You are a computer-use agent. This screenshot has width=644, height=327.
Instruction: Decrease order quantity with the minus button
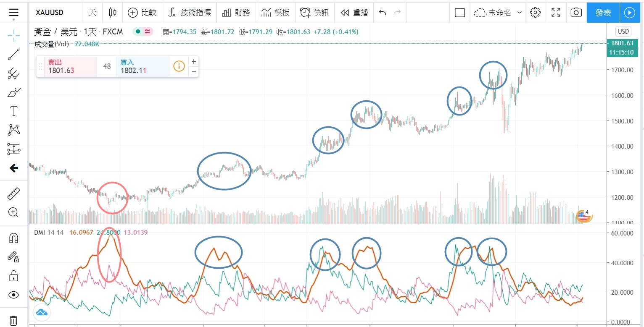click(193, 72)
